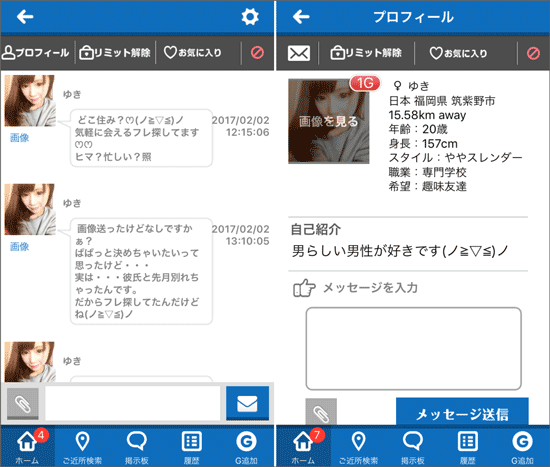Viewport: 550px width, 467px height.
Task: Open ご近所検索 tab on profile screen
Action: click(358, 446)
